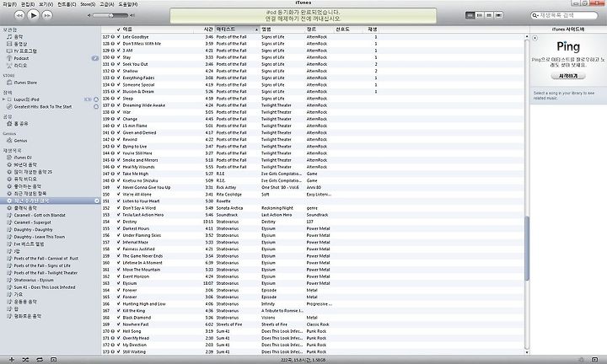Uncheck the Don't Mess With Me checkbox
607x364 pixels.
point(119,44)
